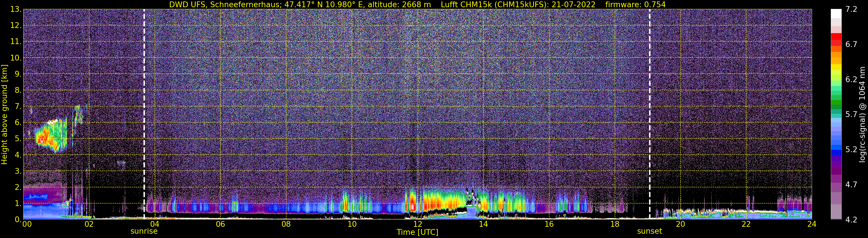Click the '24' time tick label
Viewport: 868px width, 238px height.
(812, 224)
